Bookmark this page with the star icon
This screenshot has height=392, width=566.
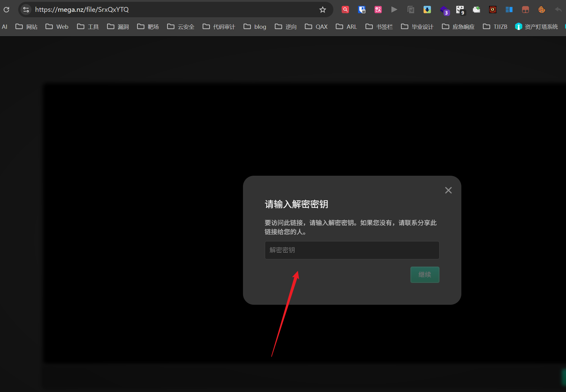(x=322, y=10)
